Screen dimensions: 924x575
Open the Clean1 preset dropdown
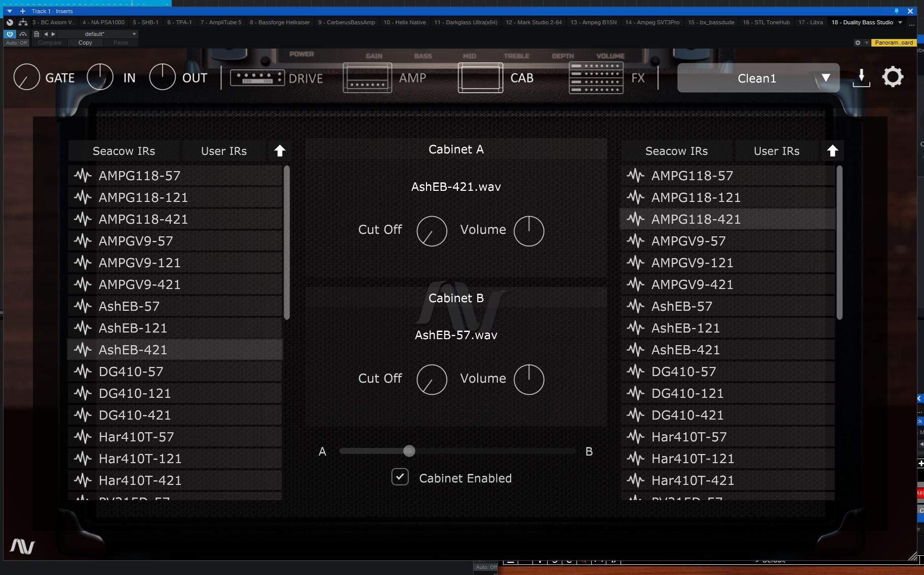coord(758,78)
